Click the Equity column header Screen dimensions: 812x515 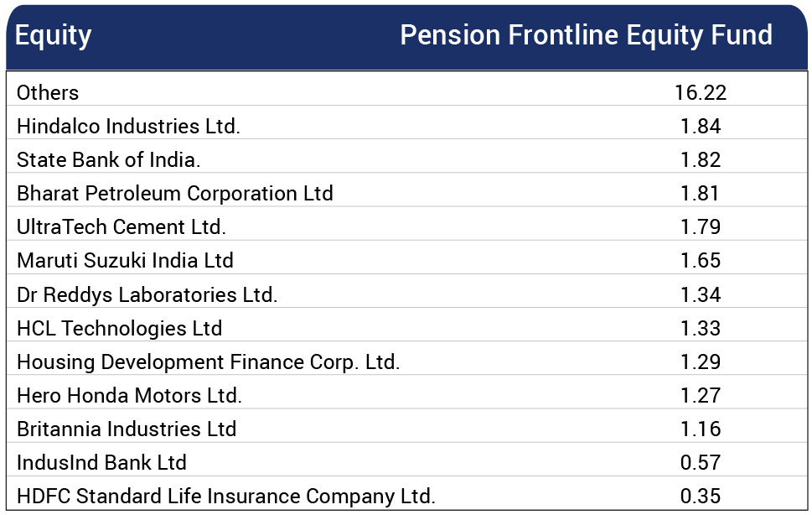(x=54, y=36)
